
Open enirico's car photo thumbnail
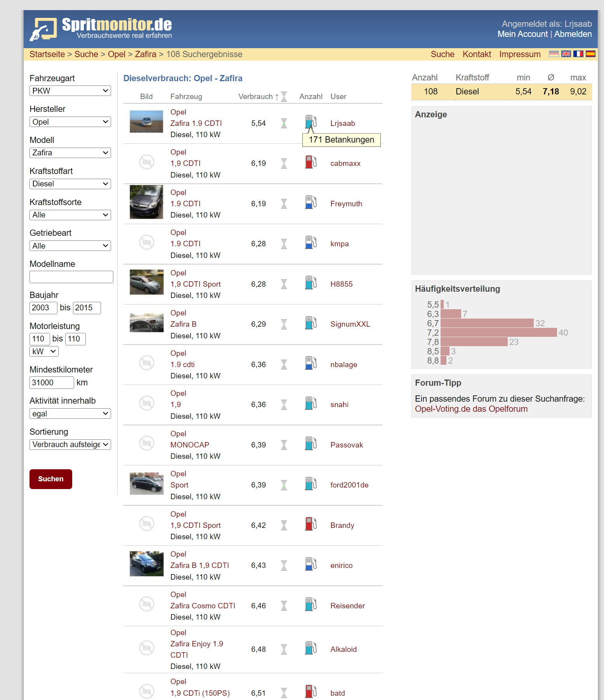pos(146,564)
